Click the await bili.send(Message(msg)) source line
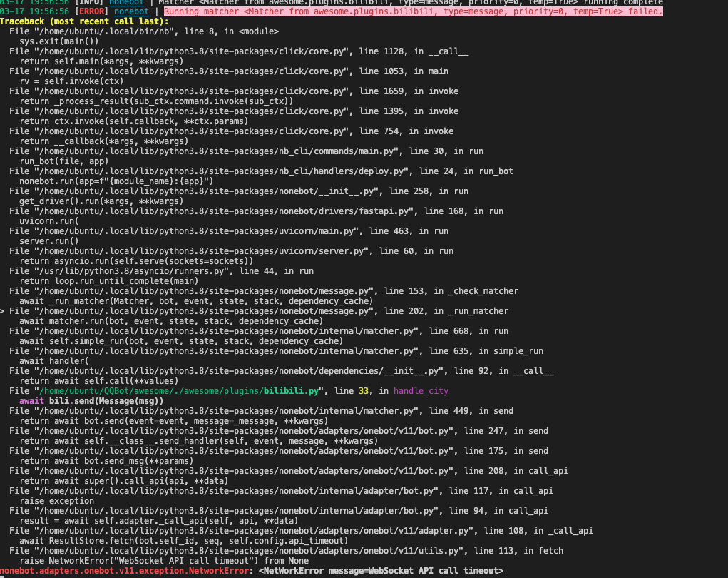Screen dimensions: 728x578 point(93,400)
